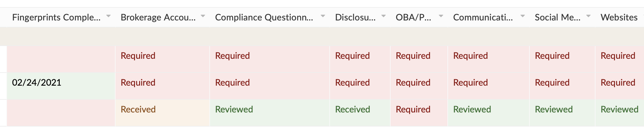This screenshot has height=131, width=644.
Task: Open Fingerprints Completed column dropdown arrow
Action: (109, 16)
